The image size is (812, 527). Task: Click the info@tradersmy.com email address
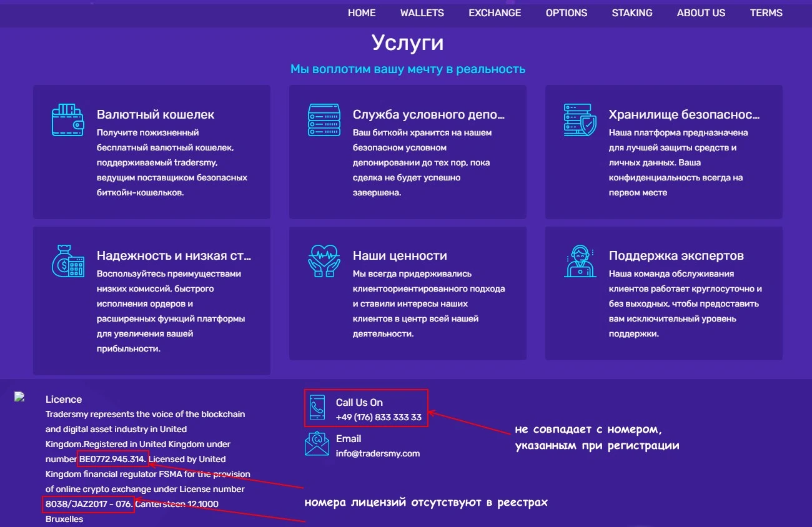click(x=378, y=453)
